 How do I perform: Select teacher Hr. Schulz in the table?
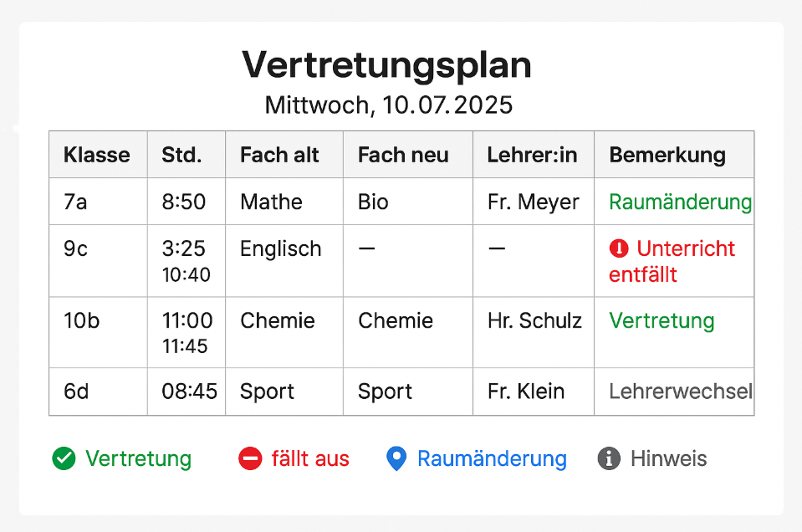click(534, 321)
